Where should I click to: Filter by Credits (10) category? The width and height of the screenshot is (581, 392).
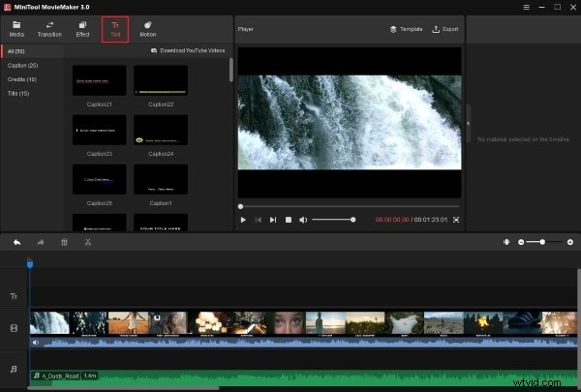pyautogui.click(x=22, y=79)
